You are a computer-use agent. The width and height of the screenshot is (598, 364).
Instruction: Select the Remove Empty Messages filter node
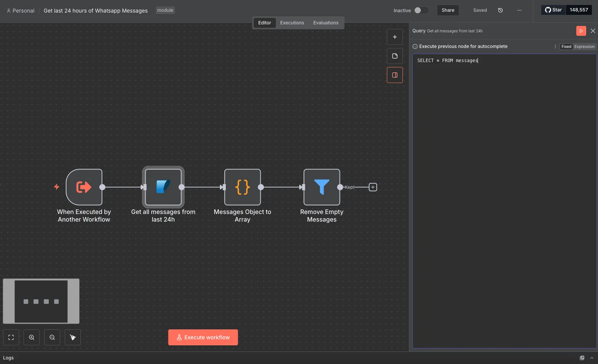tap(322, 187)
